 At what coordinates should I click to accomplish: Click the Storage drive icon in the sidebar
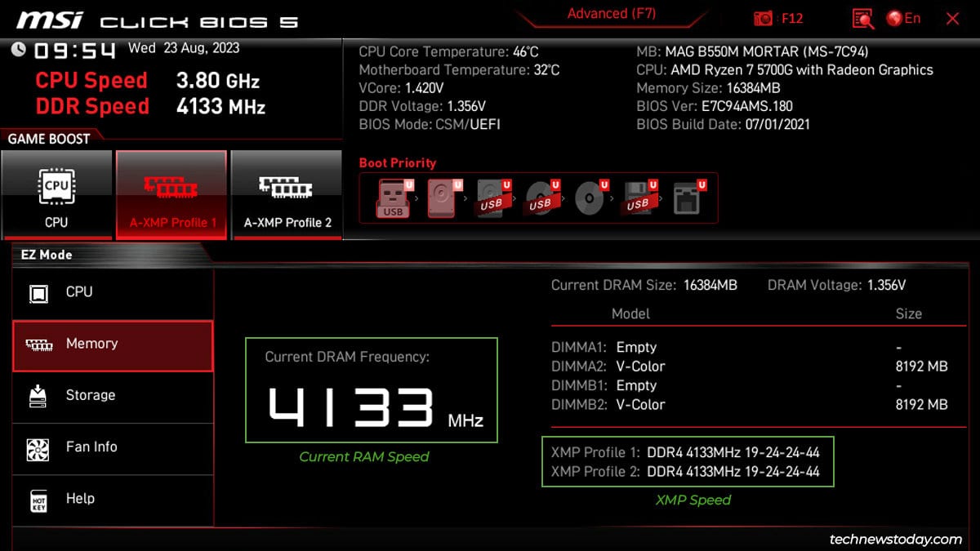tap(38, 396)
